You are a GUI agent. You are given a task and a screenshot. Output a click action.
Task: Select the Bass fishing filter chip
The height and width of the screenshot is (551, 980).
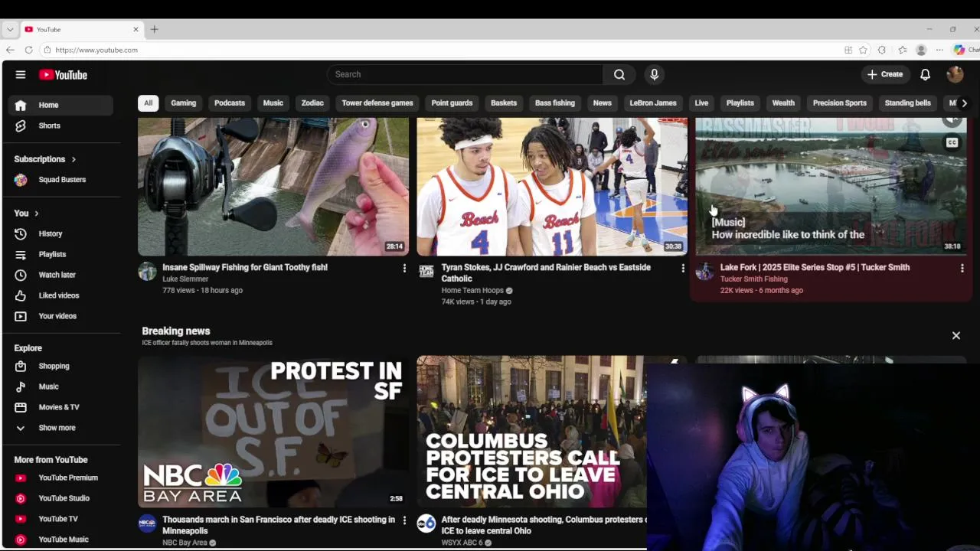click(x=554, y=103)
